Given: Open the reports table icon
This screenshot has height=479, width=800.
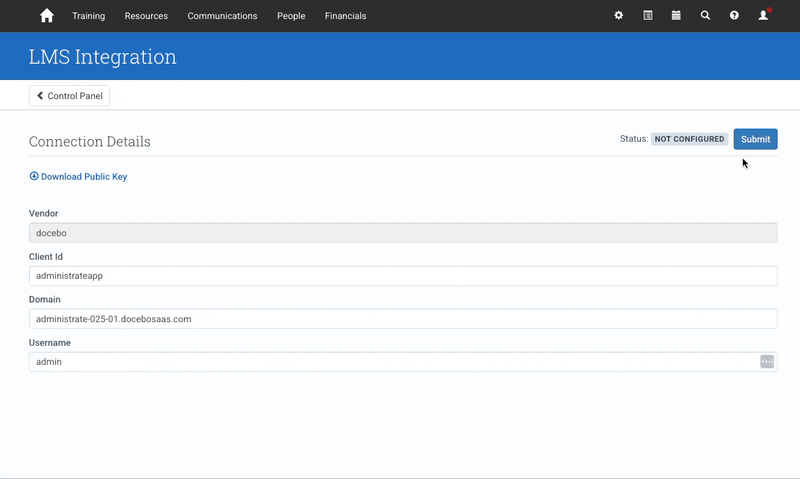Looking at the screenshot, I should 647,15.
